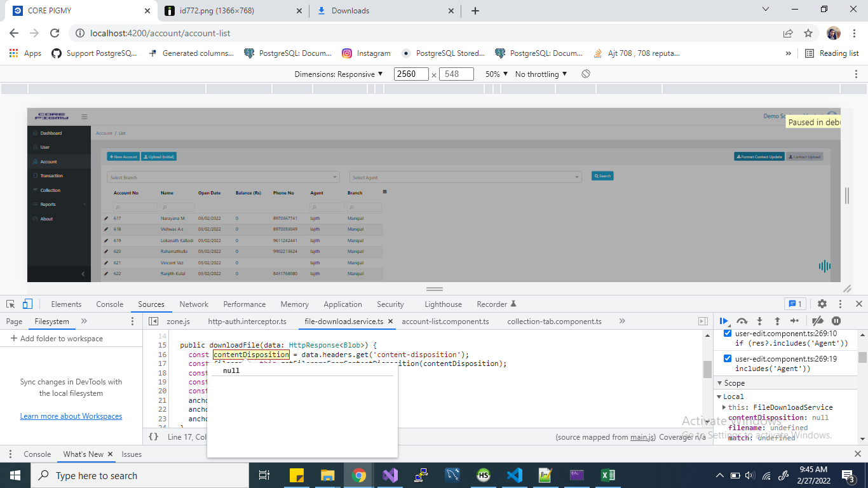Open device toolbar more options
This screenshot has height=488, width=868.
pos(856,74)
